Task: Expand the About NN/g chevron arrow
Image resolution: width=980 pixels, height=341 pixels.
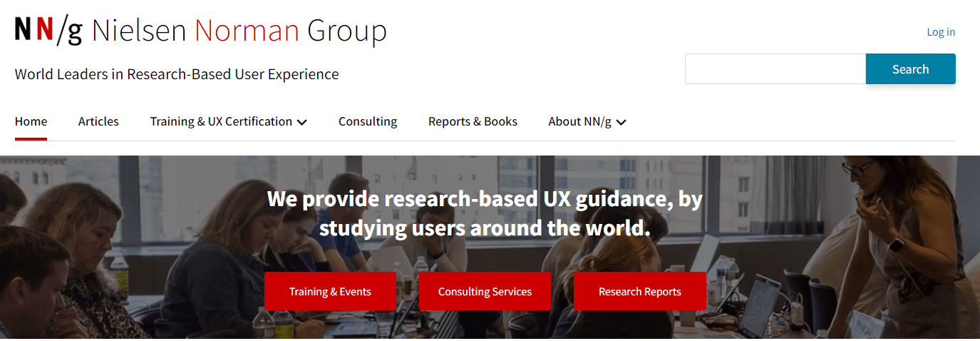Action: pos(621,122)
